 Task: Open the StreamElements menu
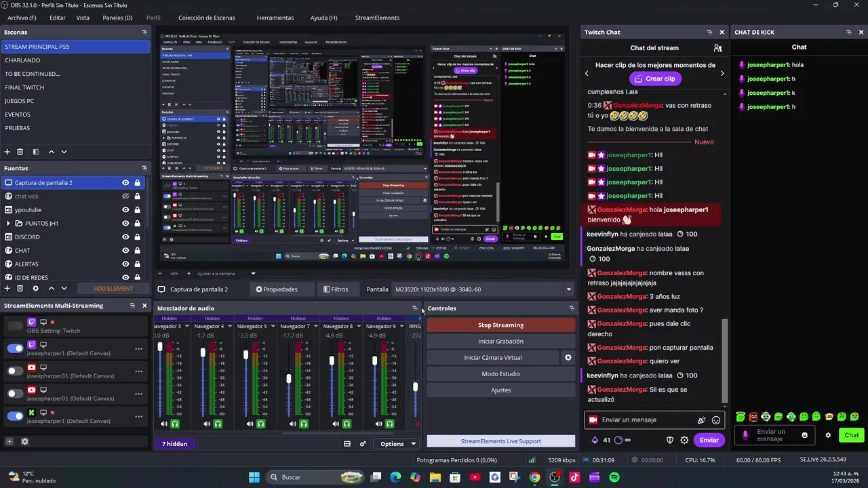pyautogui.click(x=377, y=18)
